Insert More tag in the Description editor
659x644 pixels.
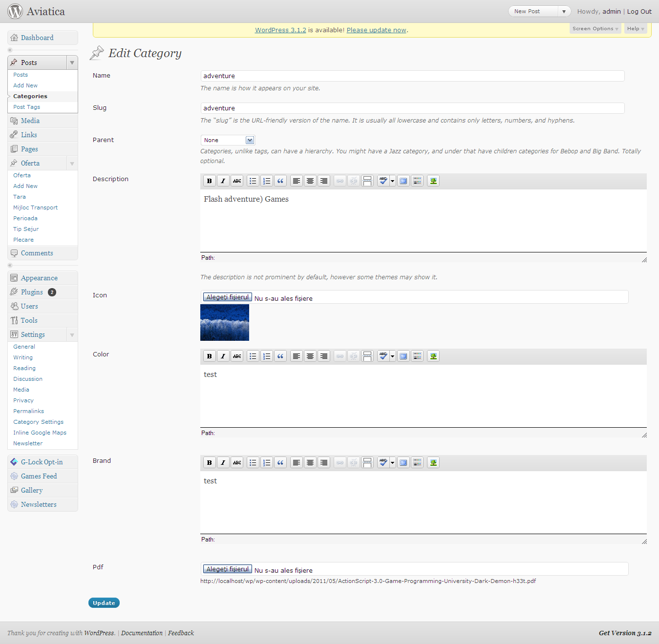(367, 181)
